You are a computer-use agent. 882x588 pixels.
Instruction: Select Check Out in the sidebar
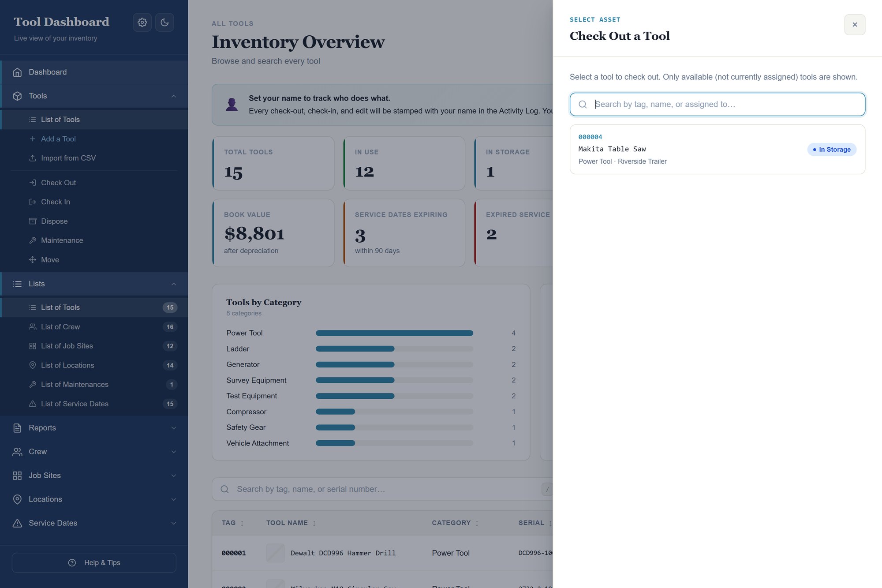click(94, 183)
